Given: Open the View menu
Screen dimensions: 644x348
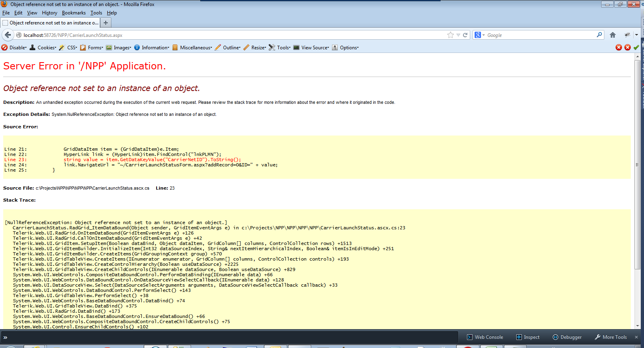Looking at the screenshot, I should click(x=32, y=13).
